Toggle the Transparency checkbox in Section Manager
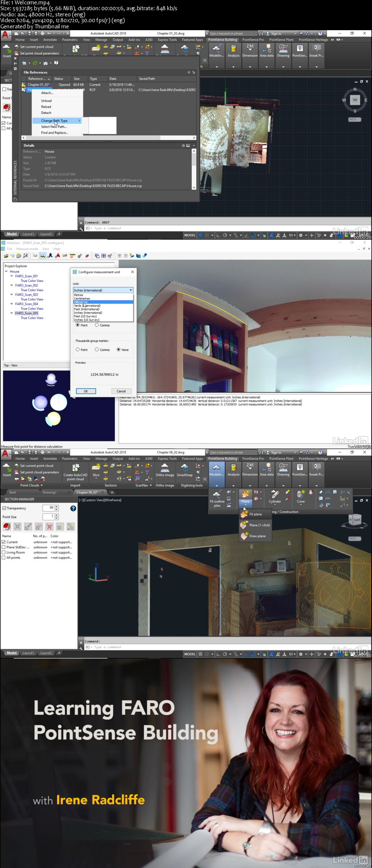 tap(4, 508)
